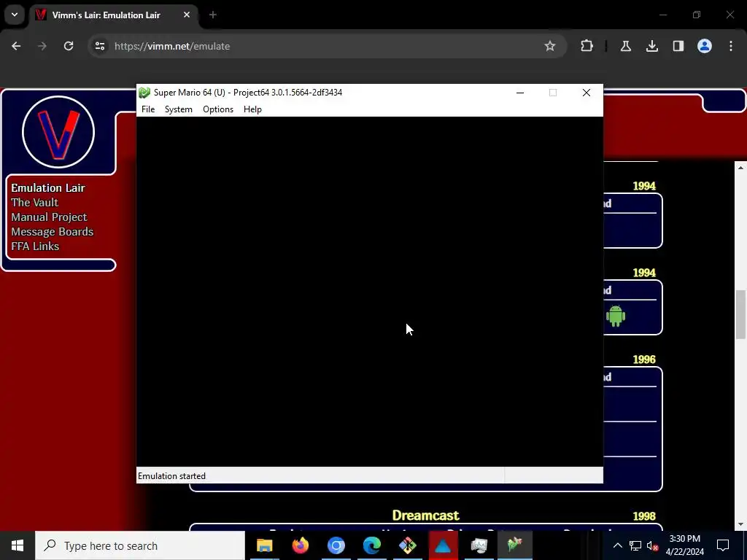Open the Windows Start menu
Screen dimensions: 747x560
coord(18,545)
